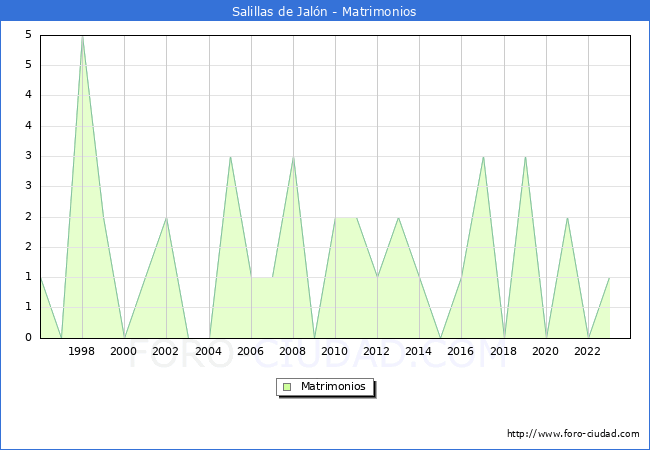Click the 0 value on the y-axis
Image resolution: width=650 pixels, height=450 pixels.
click(28, 337)
